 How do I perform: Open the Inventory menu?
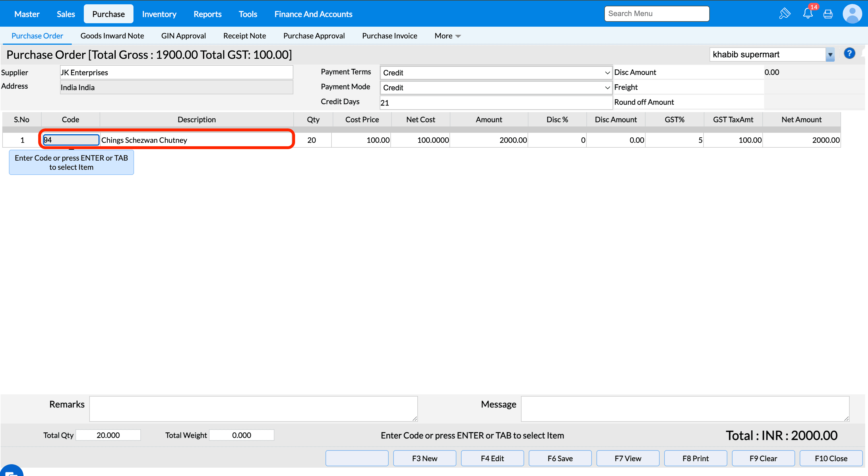click(159, 14)
